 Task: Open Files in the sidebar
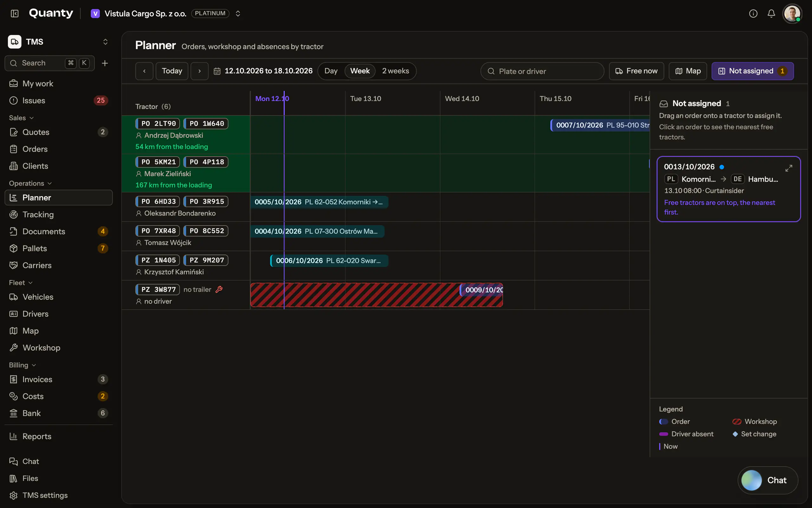[59, 478]
